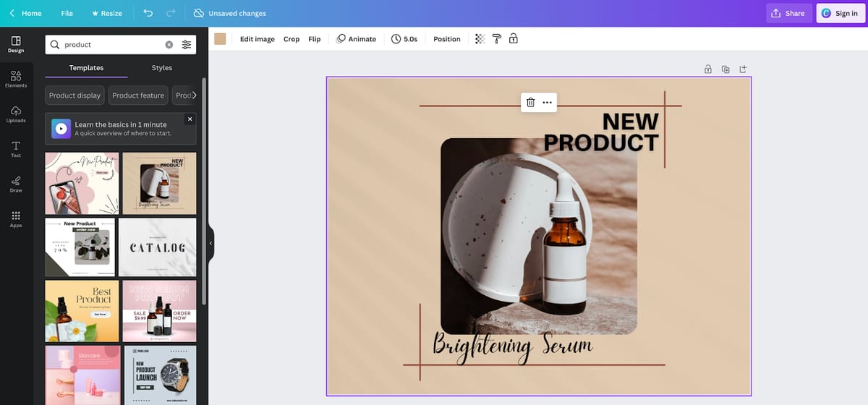Open the Apps sidebar panel

[16, 219]
